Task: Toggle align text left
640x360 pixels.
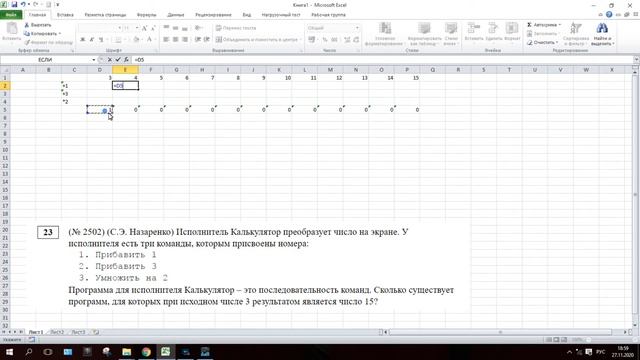Action: point(166,40)
